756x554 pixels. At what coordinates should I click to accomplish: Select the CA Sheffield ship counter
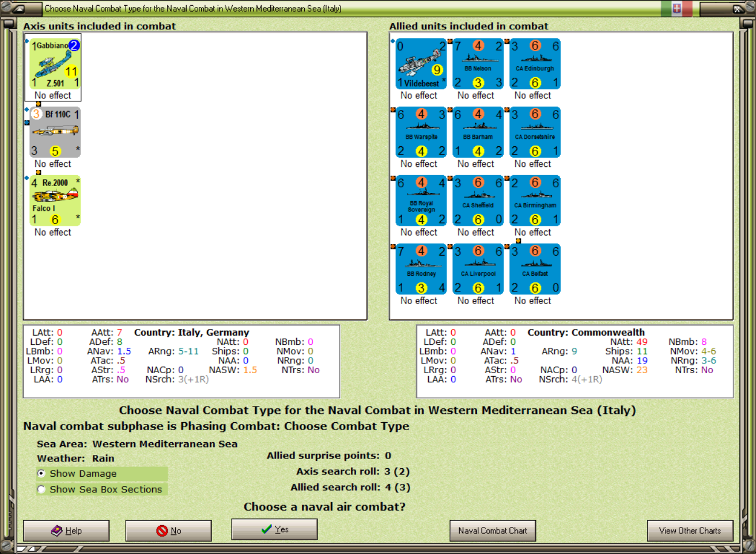[478, 201]
